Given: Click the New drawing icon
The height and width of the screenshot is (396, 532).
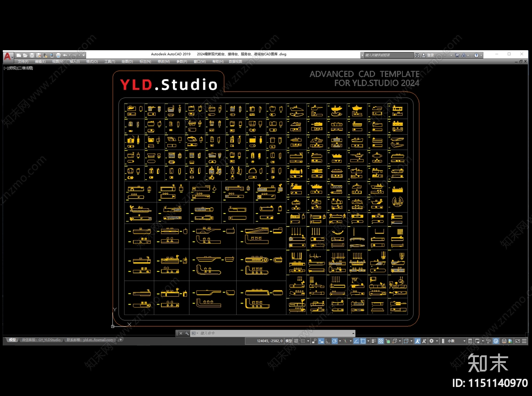Looking at the screenshot, I should pos(19,55).
